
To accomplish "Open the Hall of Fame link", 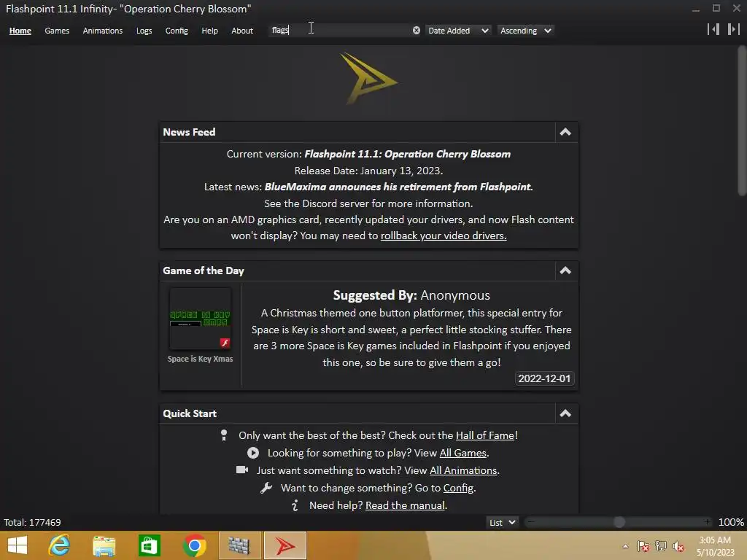I will pos(485,435).
